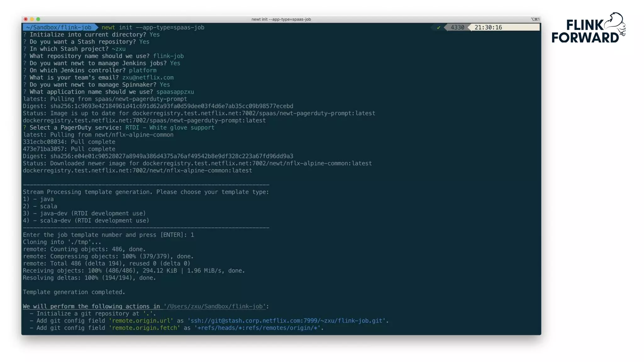The width and height of the screenshot is (644, 362).
Task: Click the '2) - scala' template option
Action: tap(40, 206)
